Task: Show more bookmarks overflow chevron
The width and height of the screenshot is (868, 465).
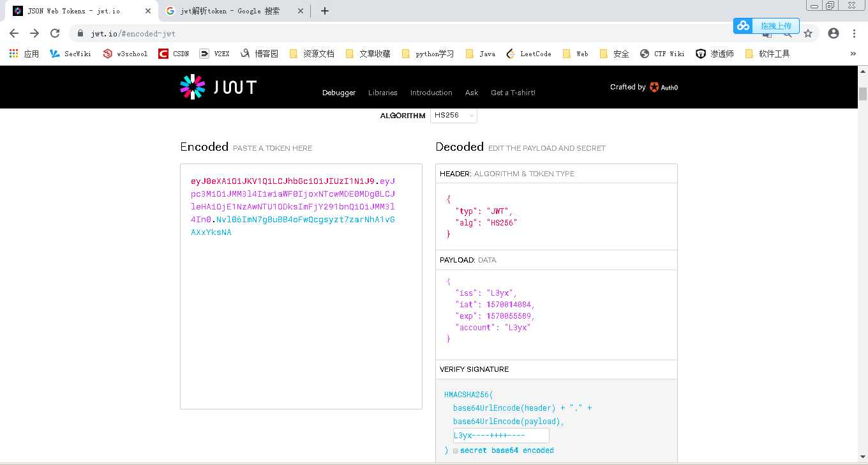Action: tap(853, 54)
